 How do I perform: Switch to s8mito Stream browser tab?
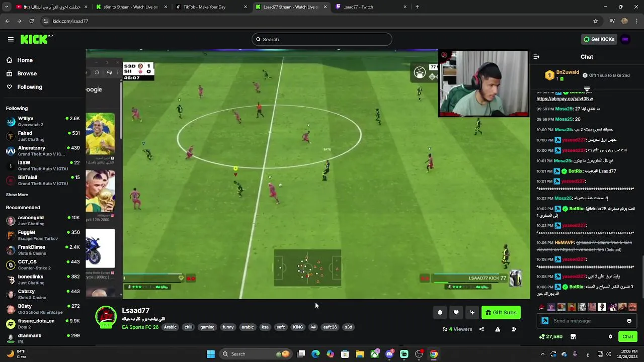tap(131, 7)
